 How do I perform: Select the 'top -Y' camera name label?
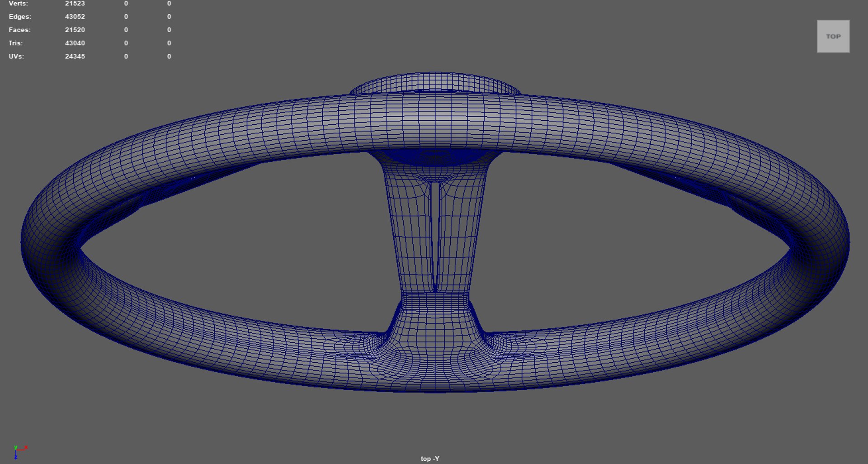430,459
